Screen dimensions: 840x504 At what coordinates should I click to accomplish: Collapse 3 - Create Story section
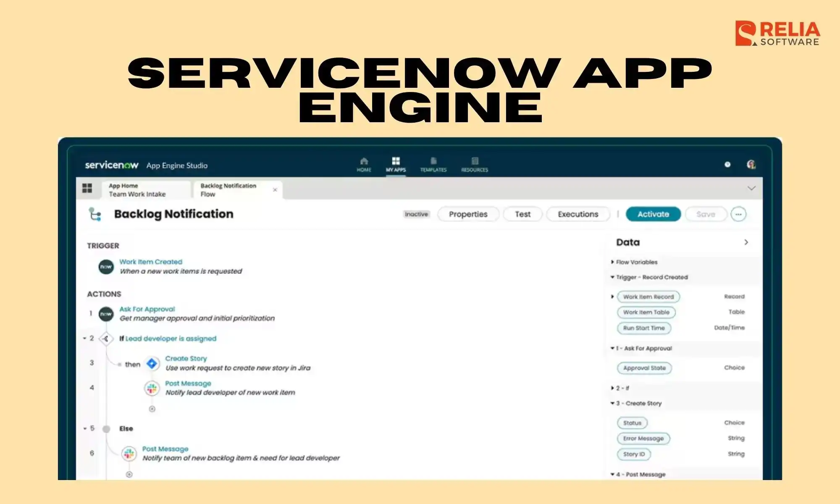pos(612,403)
